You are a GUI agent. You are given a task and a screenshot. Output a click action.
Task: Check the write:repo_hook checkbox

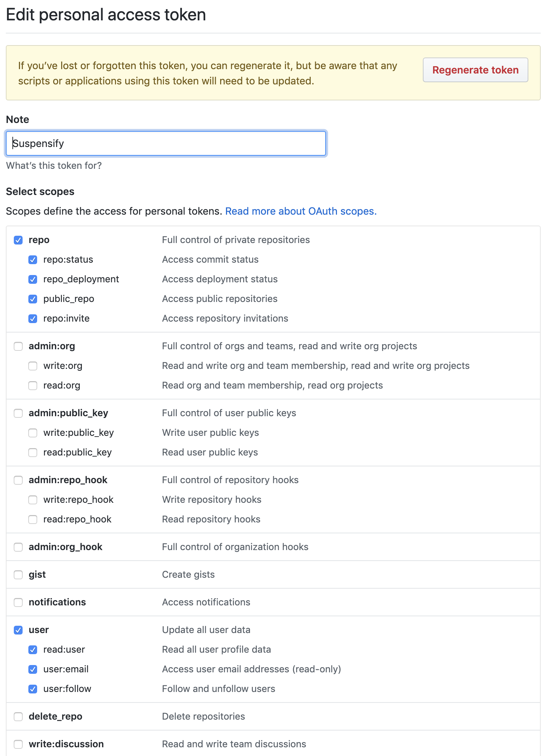(33, 500)
